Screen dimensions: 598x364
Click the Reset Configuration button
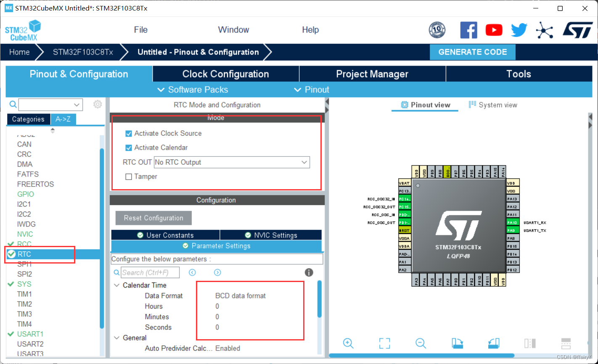point(153,218)
